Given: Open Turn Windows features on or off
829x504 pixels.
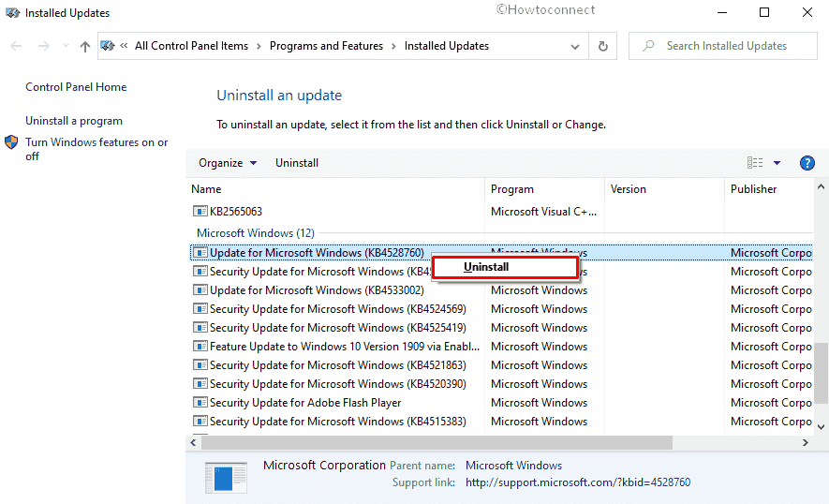Looking at the screenshot, I should coord(96,149).
